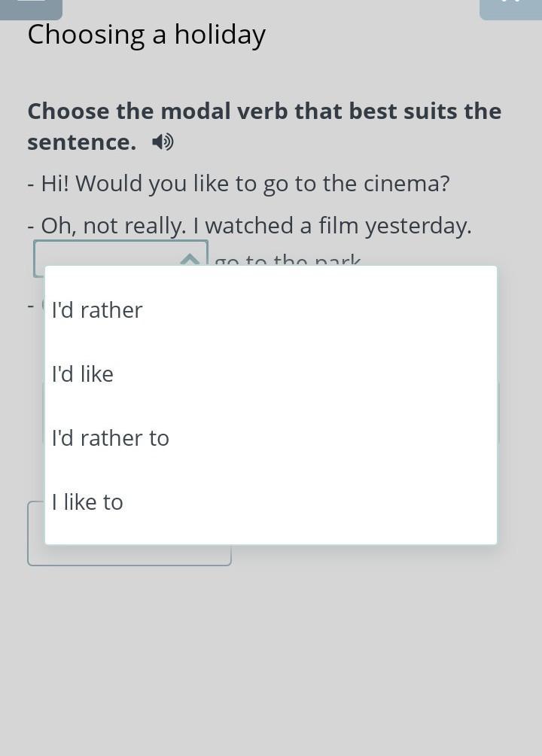Click the "Choosing a holiday" title
The height and width of the screenshot is (756, 542).
(x=147, y=35)
